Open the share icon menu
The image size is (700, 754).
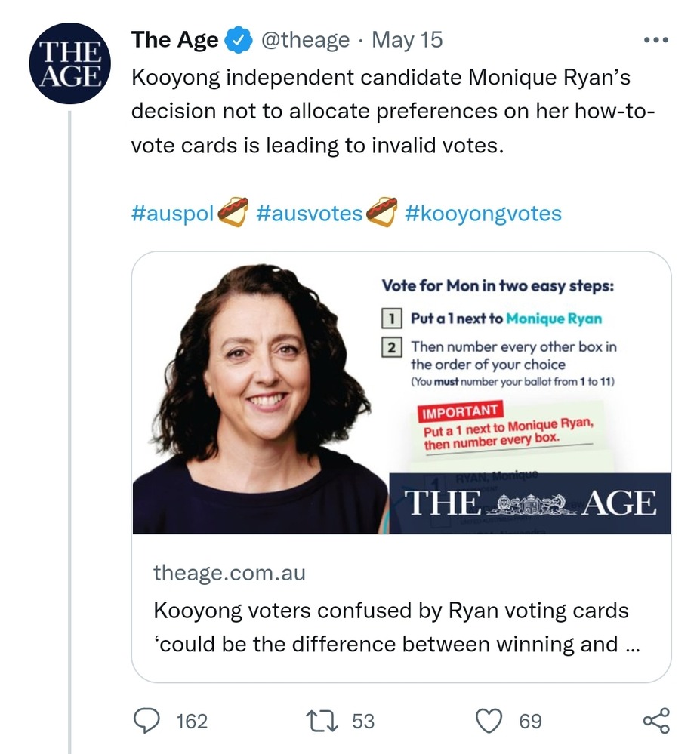pos(655,721)
